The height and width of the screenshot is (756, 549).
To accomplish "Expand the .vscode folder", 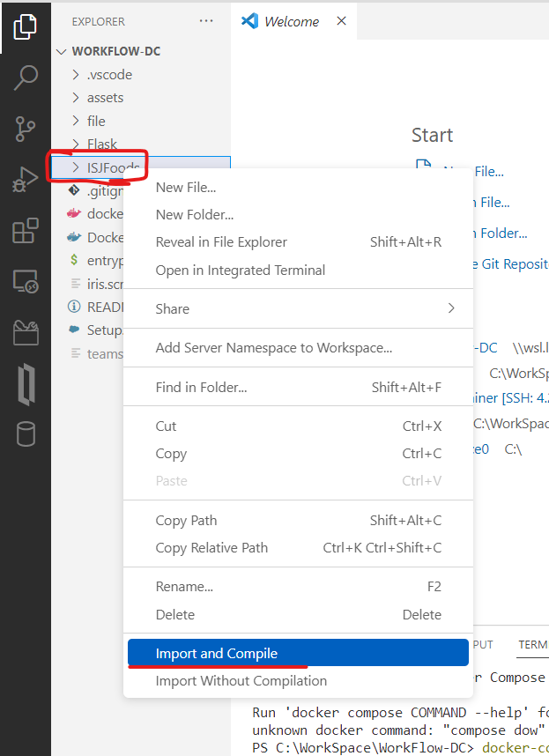I will pos(97,74).
